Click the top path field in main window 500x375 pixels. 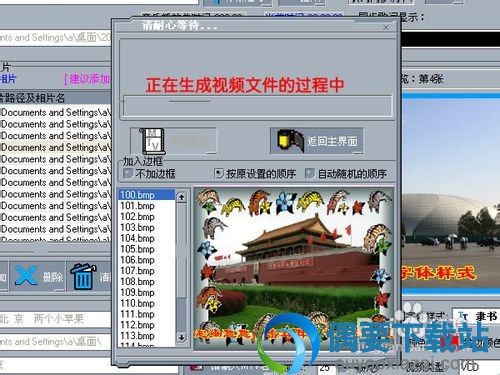click(x=55, y=38)
